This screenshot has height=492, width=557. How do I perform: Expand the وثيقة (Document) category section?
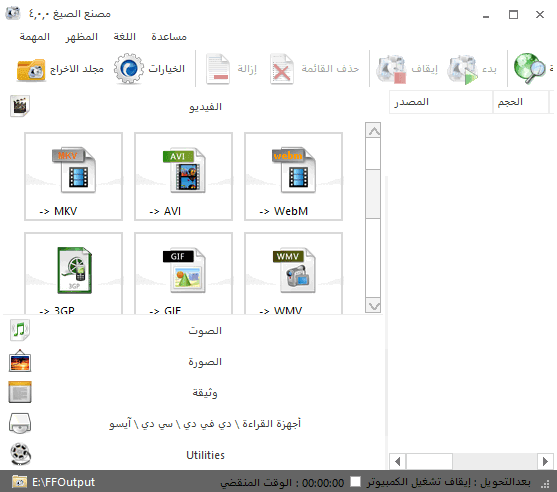pos(205,393)
